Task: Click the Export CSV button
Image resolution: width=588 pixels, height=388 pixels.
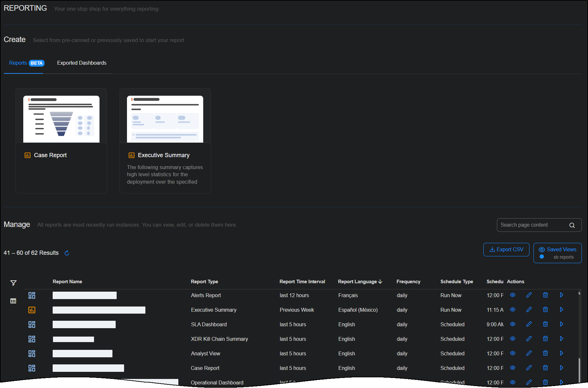Action: click(x=506, y=249)
